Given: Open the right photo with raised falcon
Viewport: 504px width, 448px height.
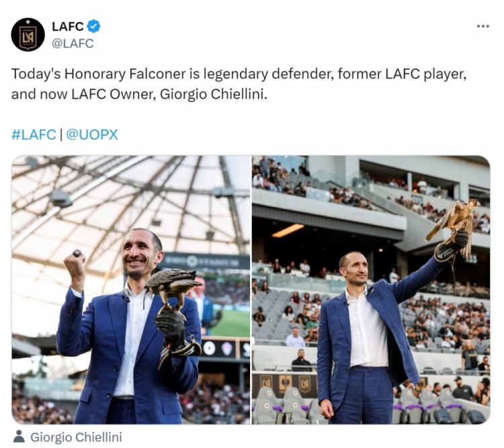Looking at the screenshot, I should click(x=371, y=290).
